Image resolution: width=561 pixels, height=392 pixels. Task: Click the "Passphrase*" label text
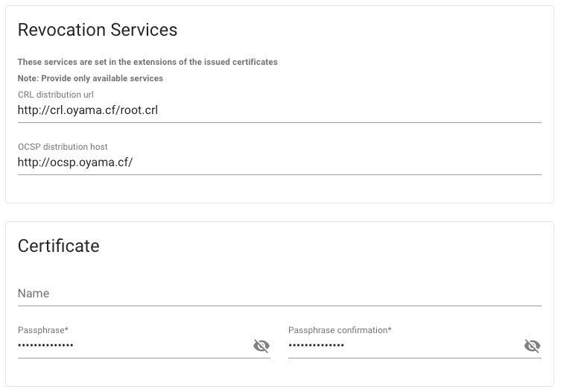point(43,330)
